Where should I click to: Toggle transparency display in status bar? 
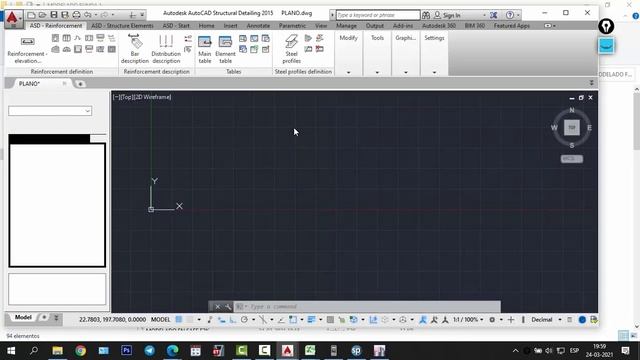click(x=330, y=320)
